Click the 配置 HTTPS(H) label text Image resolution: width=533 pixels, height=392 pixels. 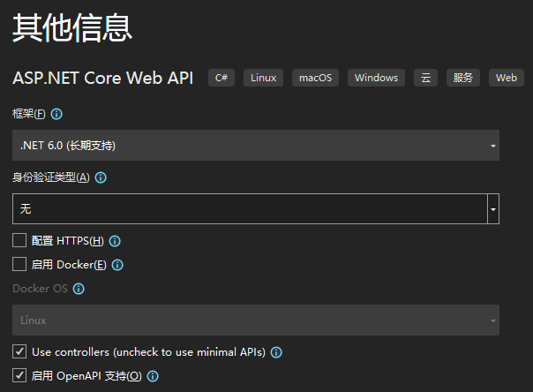coord(68,241)
